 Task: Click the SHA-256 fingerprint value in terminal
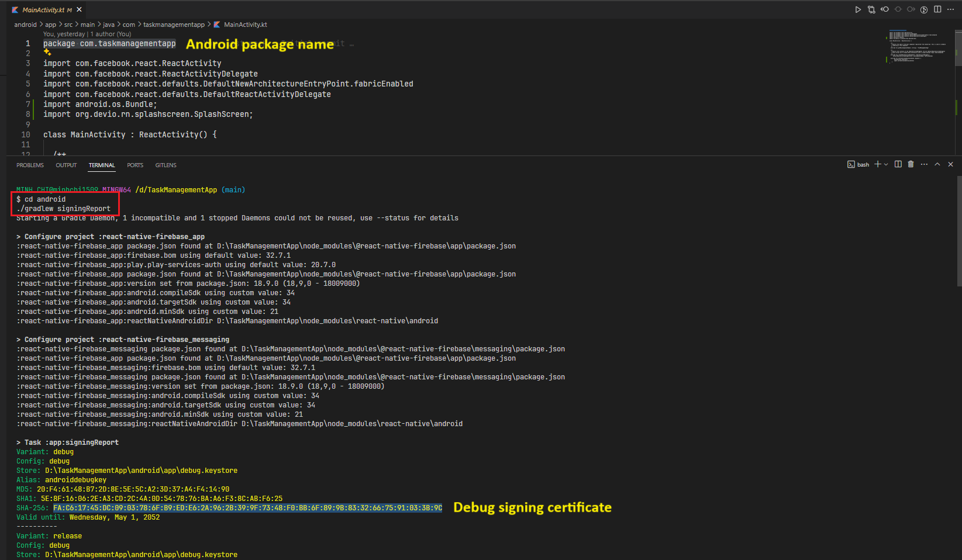click(x=247, y=508)
